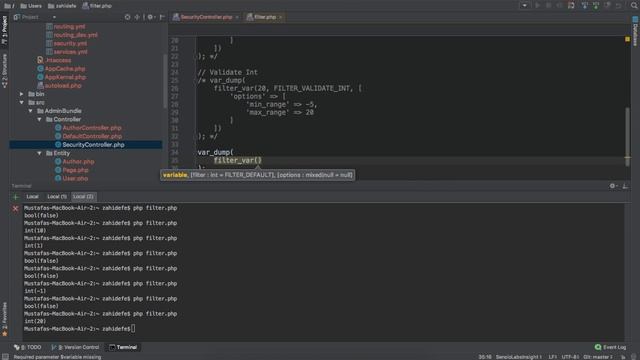640x360 pixels.
Task: Click the VCS commit changes icon
Action: 596,5
